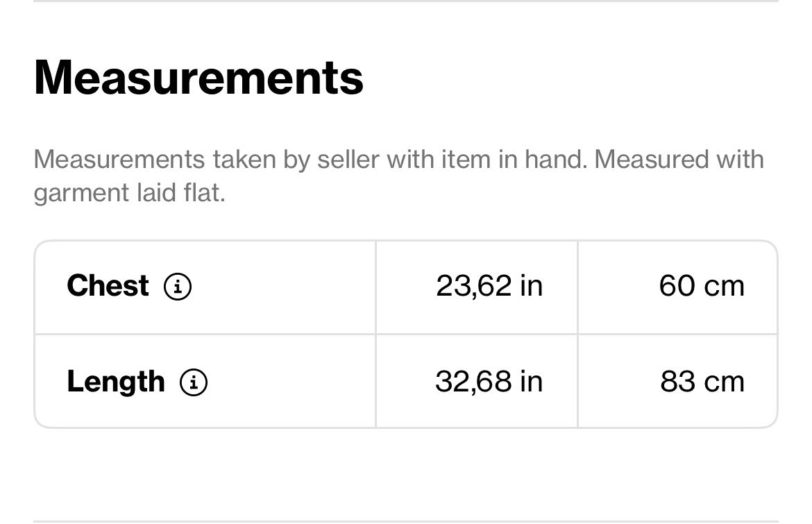Click the words 'Measured with' in the description

tap(679, 160)
